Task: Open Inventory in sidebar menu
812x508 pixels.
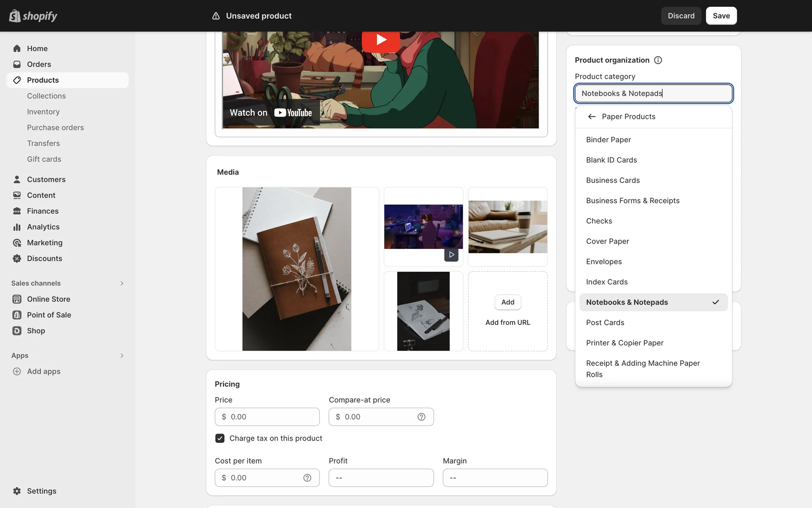Action: pos(43,112)
